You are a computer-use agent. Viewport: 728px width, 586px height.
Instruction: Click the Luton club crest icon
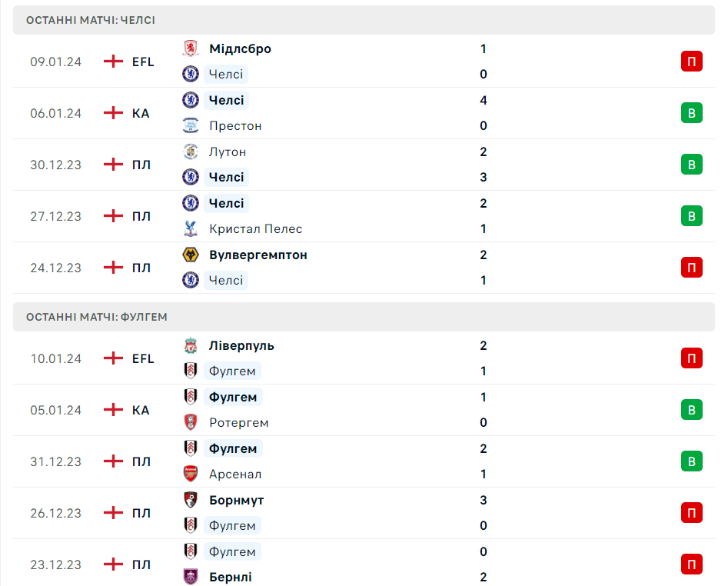click(191, 151)
